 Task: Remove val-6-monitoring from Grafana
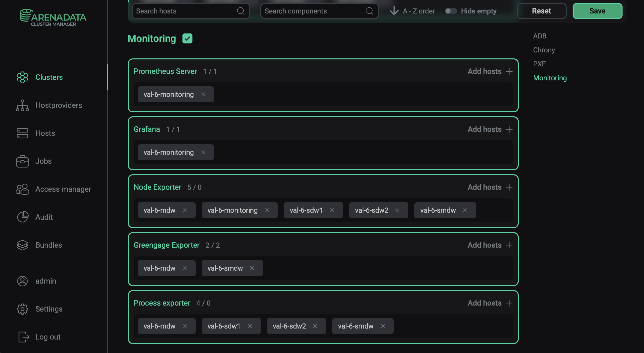[203, 152]
